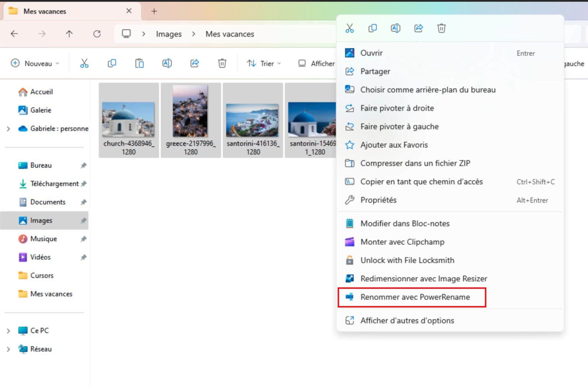
Task: Click the rename icon atop the context menu
Action: click(395, 28)
